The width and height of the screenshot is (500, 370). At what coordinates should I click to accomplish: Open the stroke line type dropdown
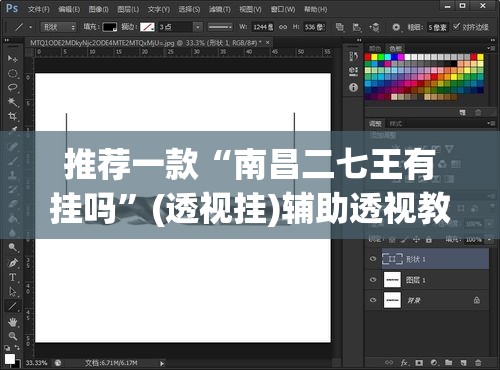[220, 27]
